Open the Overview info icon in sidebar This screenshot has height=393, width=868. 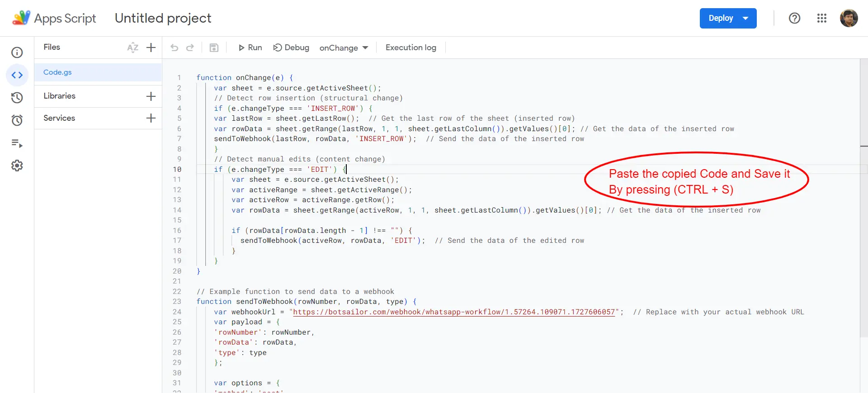click(x=17, y=52)
